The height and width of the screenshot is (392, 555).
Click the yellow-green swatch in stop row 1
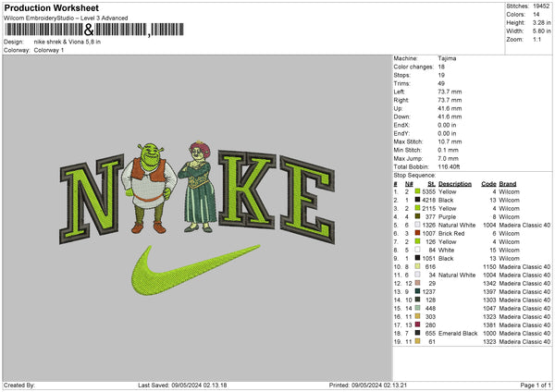[417, 191]
